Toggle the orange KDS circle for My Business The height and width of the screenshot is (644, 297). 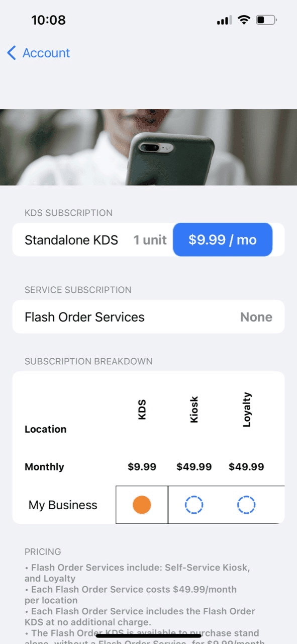click(142, 505)
